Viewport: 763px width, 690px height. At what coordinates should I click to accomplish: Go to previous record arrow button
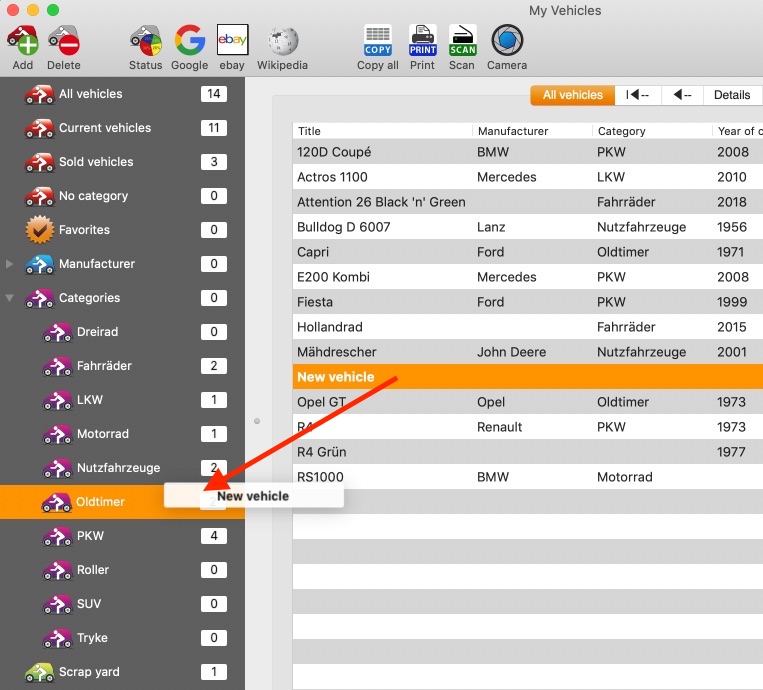tap(682, 95)
